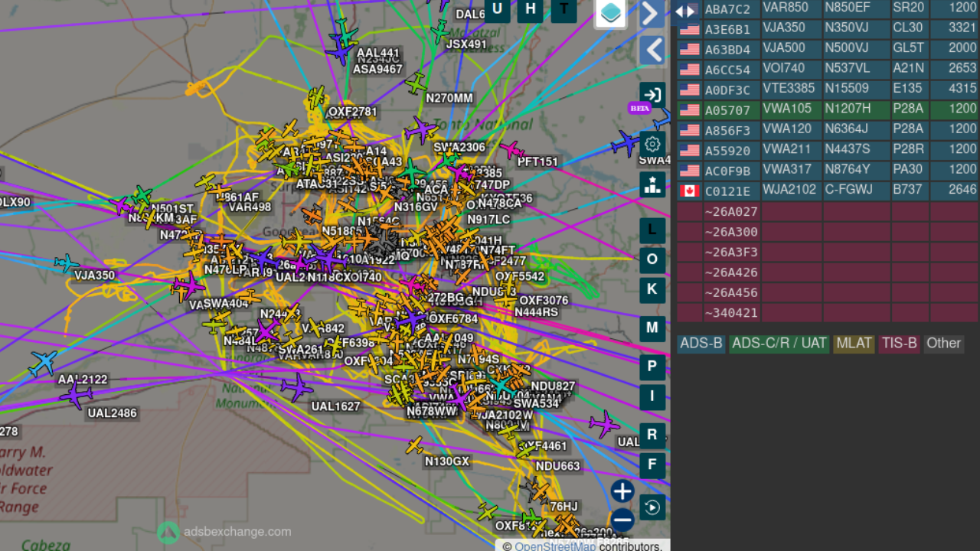
Task: Toggle the I map button
Action: [x=652, y=397]
